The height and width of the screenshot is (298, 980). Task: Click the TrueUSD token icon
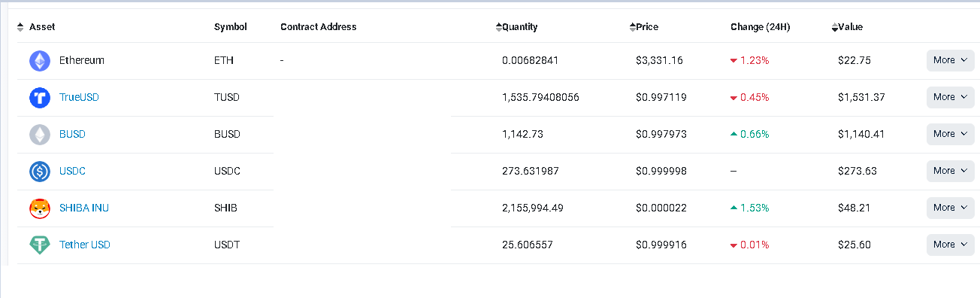tap(40, 98)
